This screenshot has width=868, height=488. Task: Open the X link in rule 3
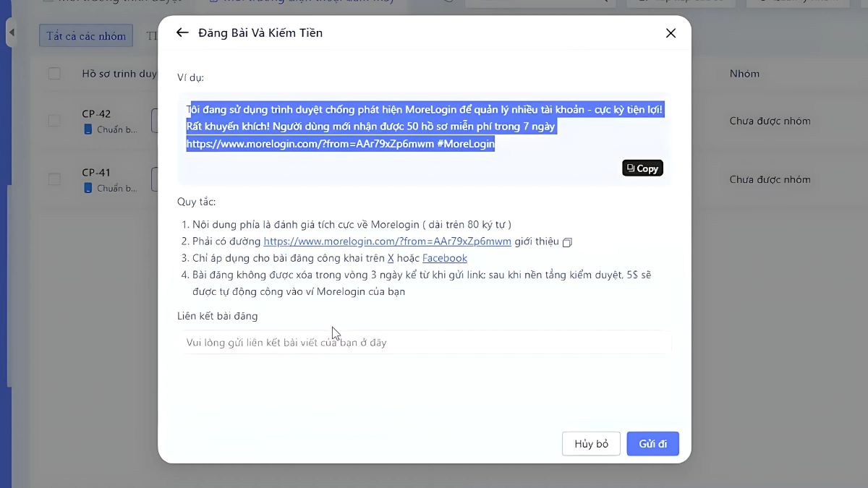point(391,258)
